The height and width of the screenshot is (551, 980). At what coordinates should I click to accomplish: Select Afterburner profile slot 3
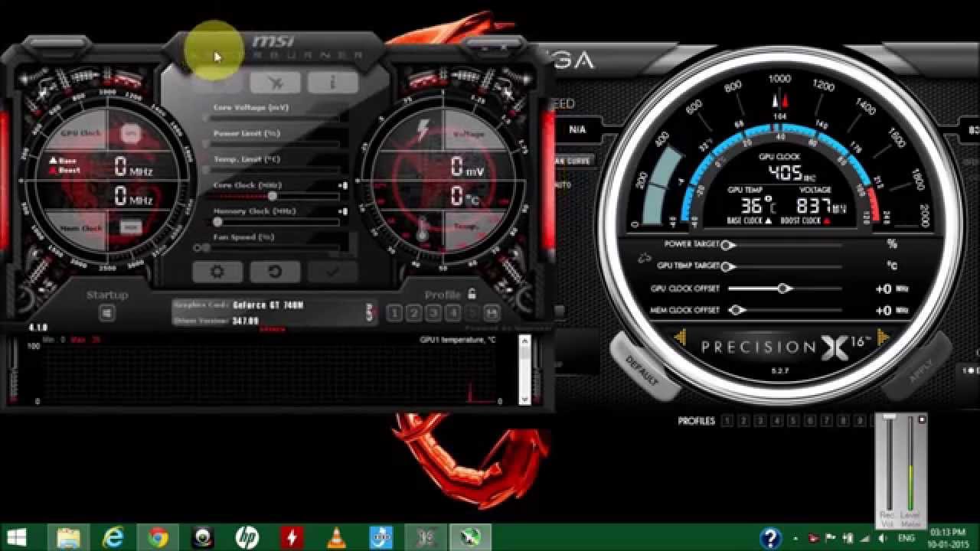(433, 312)
